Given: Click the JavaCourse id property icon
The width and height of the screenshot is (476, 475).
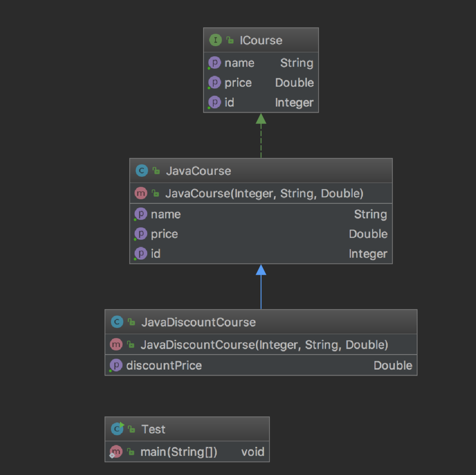Looking at the screenshot, I should (141, 254).
